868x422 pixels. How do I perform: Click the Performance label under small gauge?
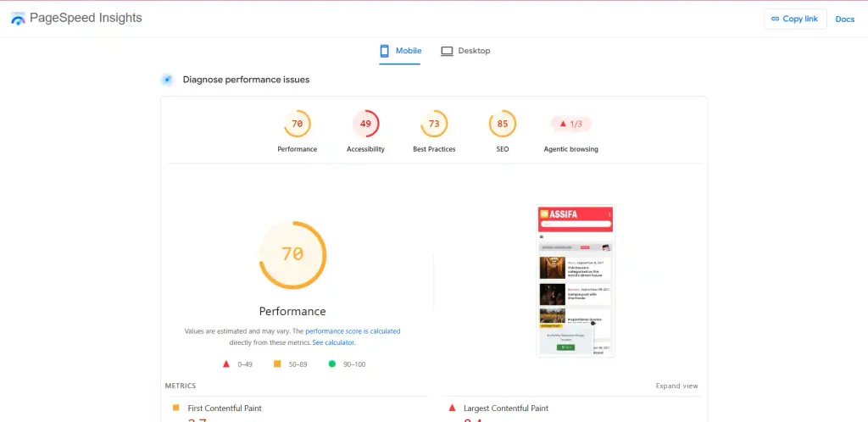(298, 149)
